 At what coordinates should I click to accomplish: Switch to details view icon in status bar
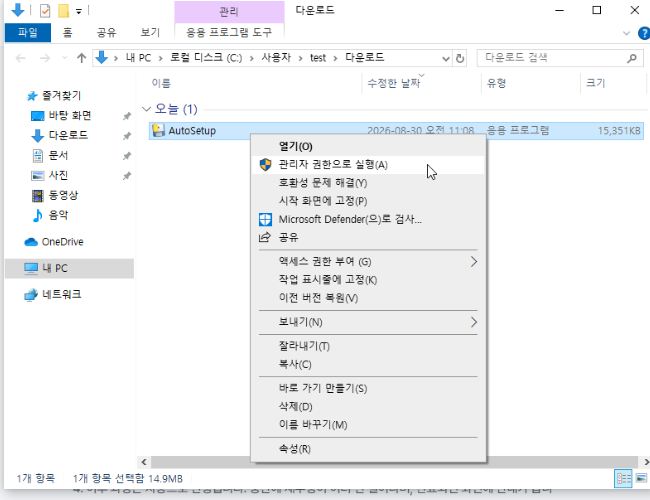pyautogui.click(x=623, y=479)
